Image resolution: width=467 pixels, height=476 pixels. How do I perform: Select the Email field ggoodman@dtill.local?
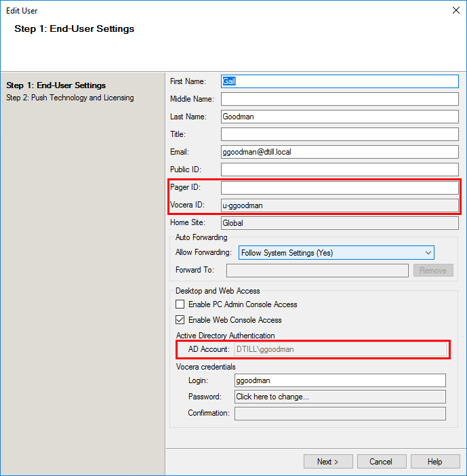(x=340, y=152)
